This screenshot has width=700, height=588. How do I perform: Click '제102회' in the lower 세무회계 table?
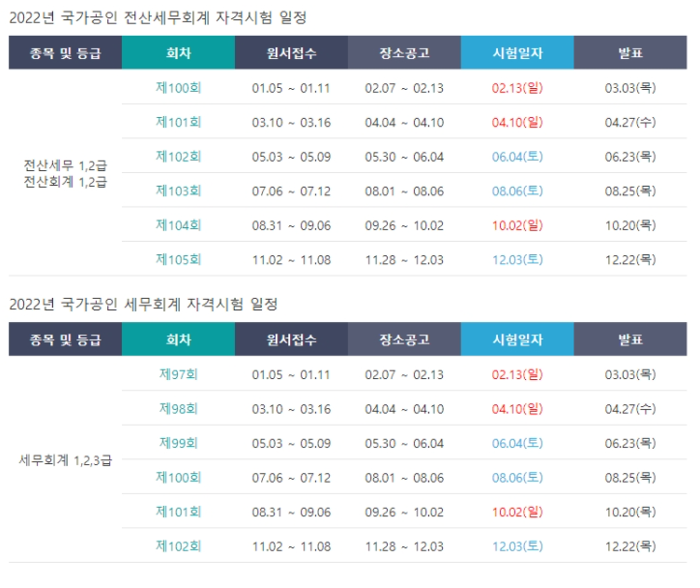point(178,546)
